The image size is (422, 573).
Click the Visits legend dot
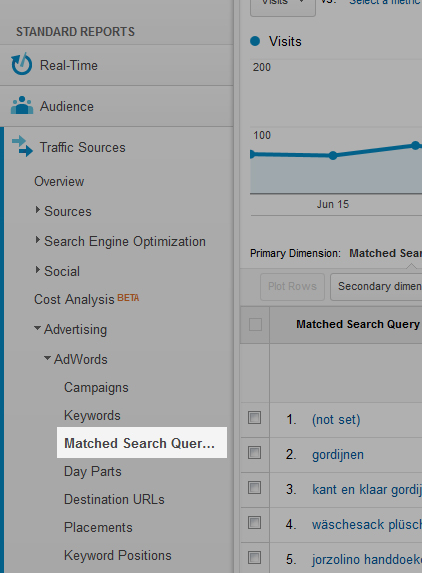255,41
